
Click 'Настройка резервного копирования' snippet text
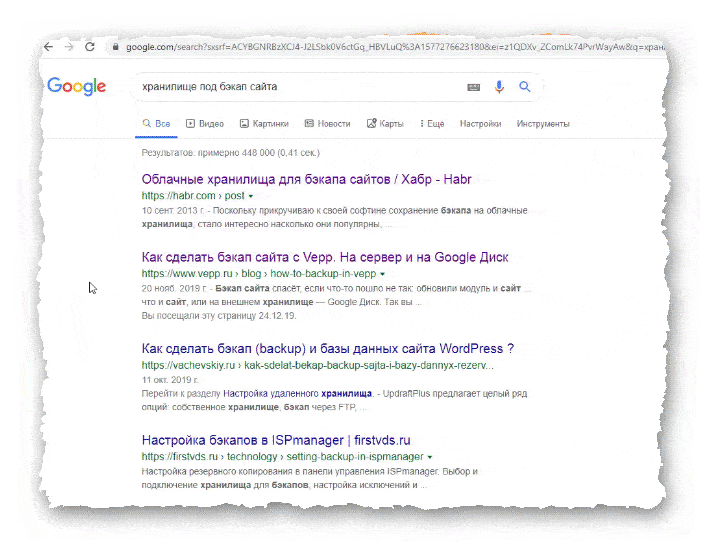pyautogui.click(x=217, y=471)
